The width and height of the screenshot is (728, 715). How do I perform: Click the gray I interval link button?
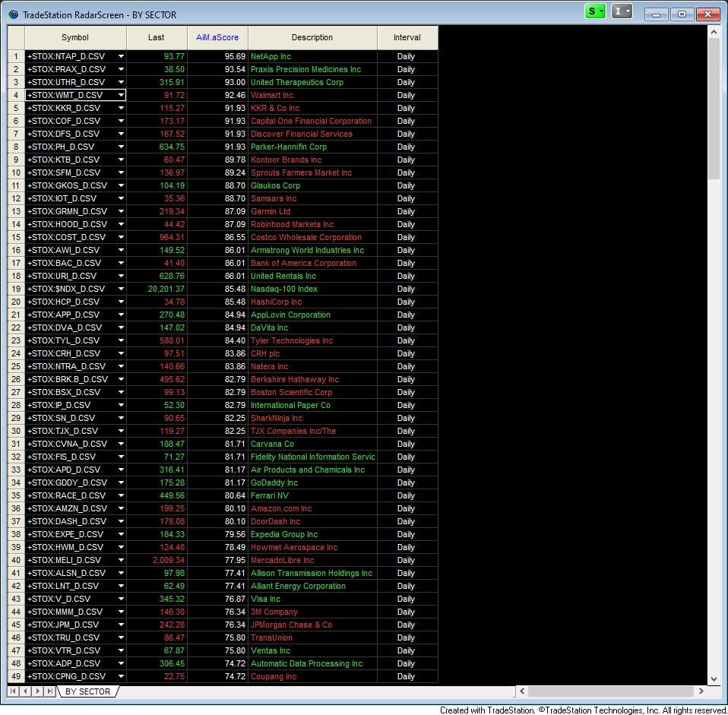coord(622,11)
